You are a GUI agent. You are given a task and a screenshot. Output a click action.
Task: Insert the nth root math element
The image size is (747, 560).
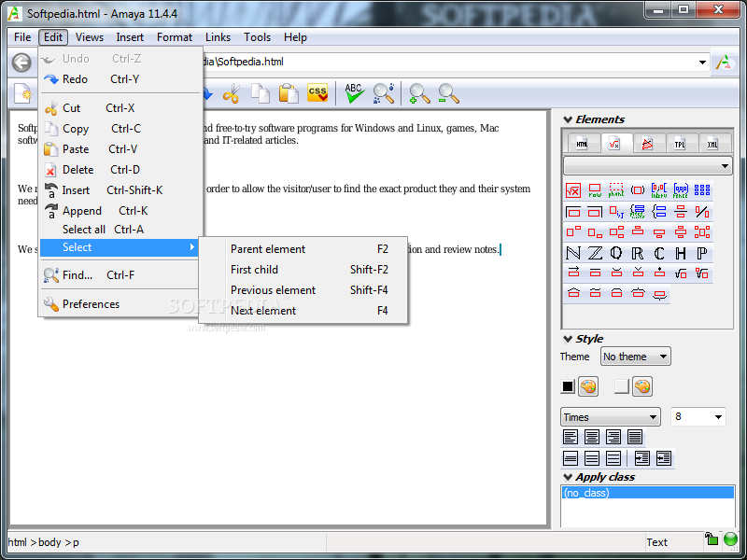tap(702, 273)
